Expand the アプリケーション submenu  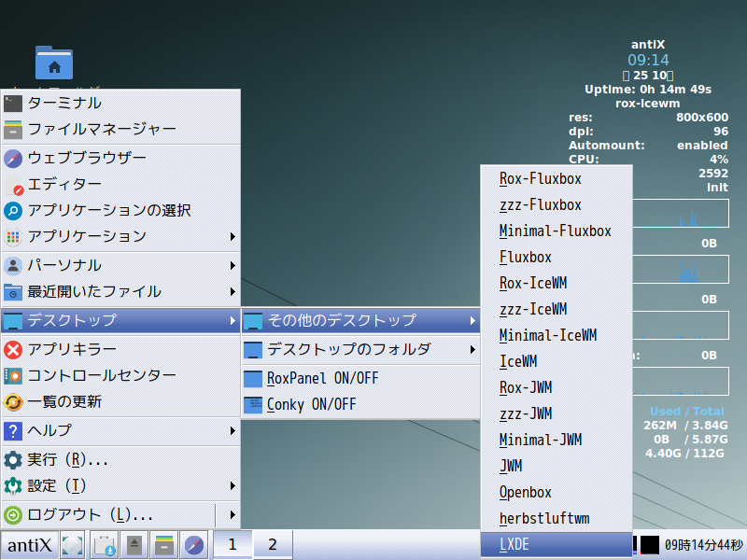click(121, 237)
